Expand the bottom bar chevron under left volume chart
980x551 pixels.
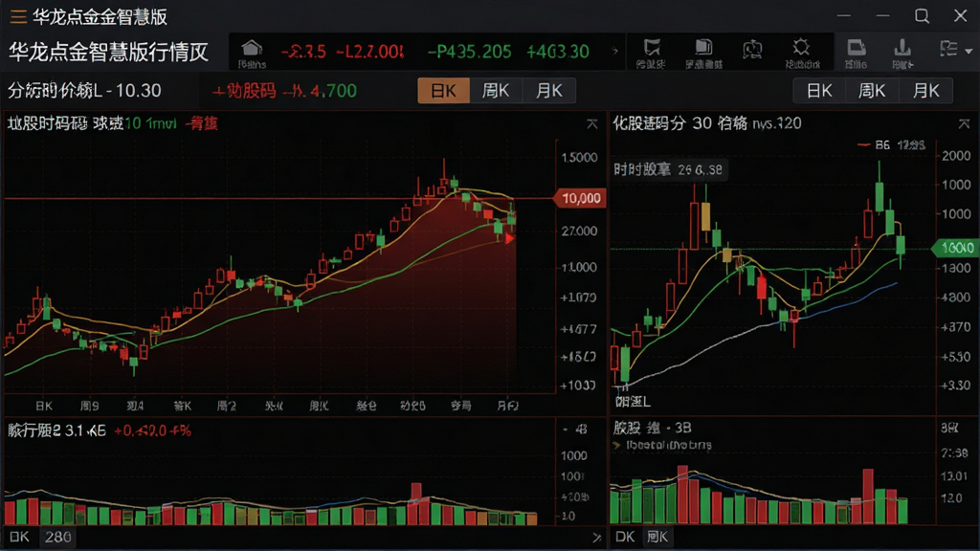click(596, 538)
